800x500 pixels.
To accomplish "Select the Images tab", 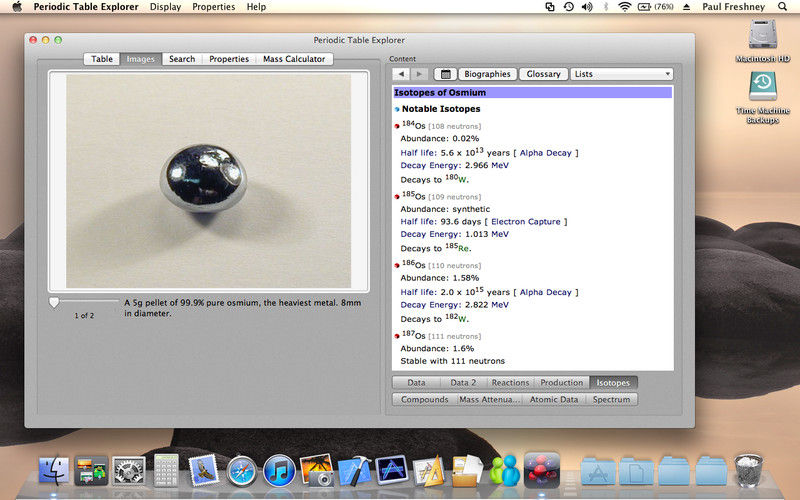I will tap(140, 59).
